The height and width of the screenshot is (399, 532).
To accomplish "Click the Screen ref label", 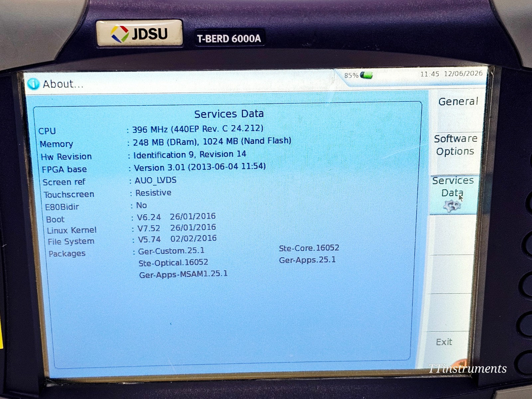I will tap(64, 182).
